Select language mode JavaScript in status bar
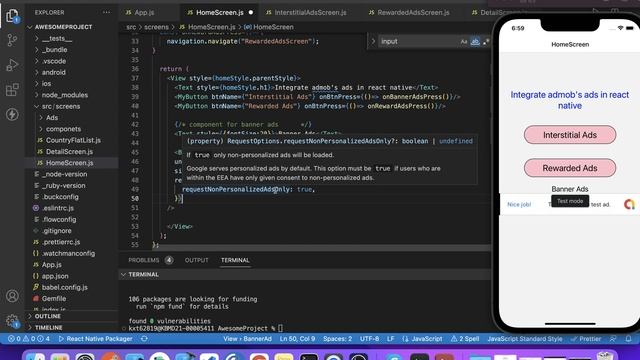Image resolution: width=640 pixels, height=360 pixels. (422, 339)
